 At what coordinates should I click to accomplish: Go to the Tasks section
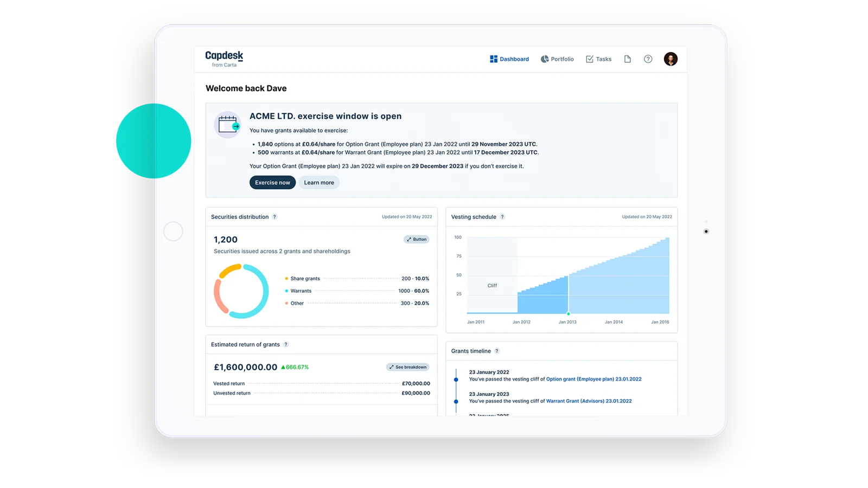point(598,59)
